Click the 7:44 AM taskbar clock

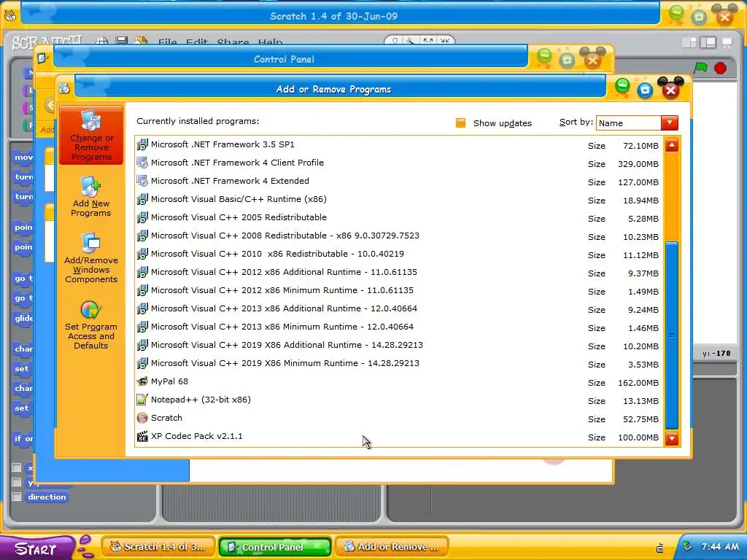[720, 547]
